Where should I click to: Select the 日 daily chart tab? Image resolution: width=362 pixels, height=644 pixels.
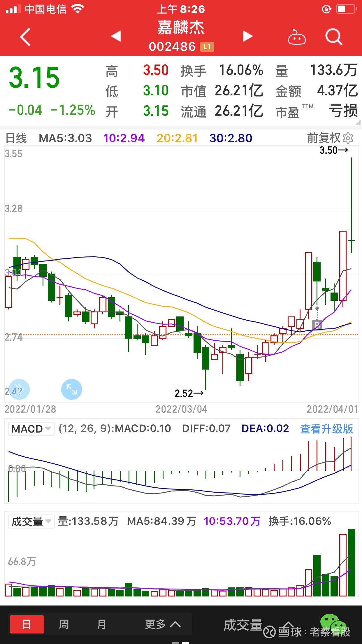click(x=27, y=624)
